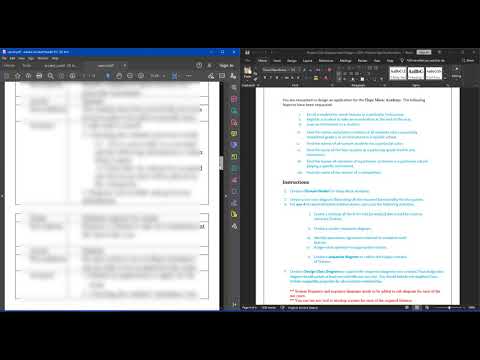480x360 pixels.
Task: Switch to the Tools tab in Acrobat Reader
Action: tap(27, 66)
